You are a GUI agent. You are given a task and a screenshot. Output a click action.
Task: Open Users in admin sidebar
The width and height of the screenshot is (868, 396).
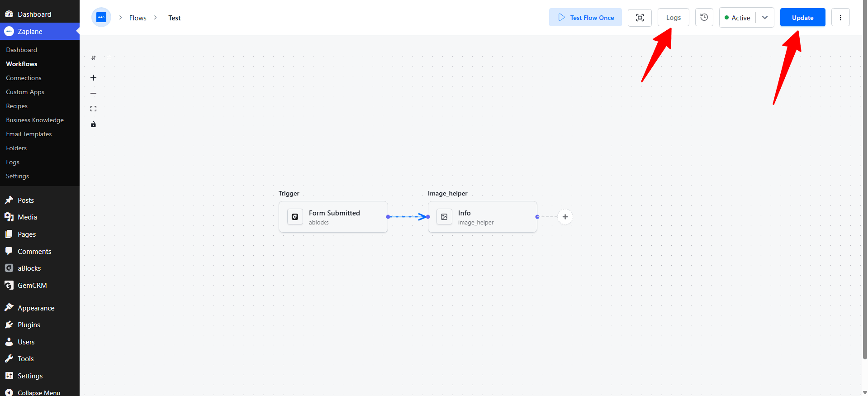(40, 342)
